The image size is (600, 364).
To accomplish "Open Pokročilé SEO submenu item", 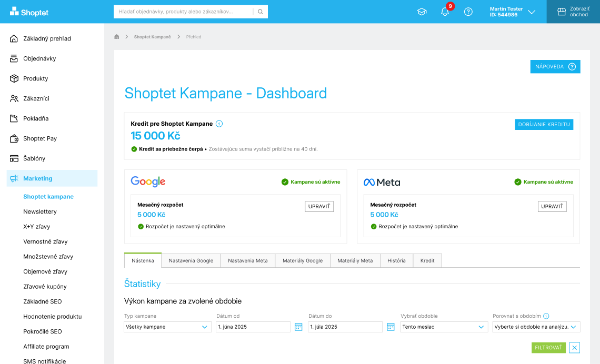I will click(x=43, y=331).
